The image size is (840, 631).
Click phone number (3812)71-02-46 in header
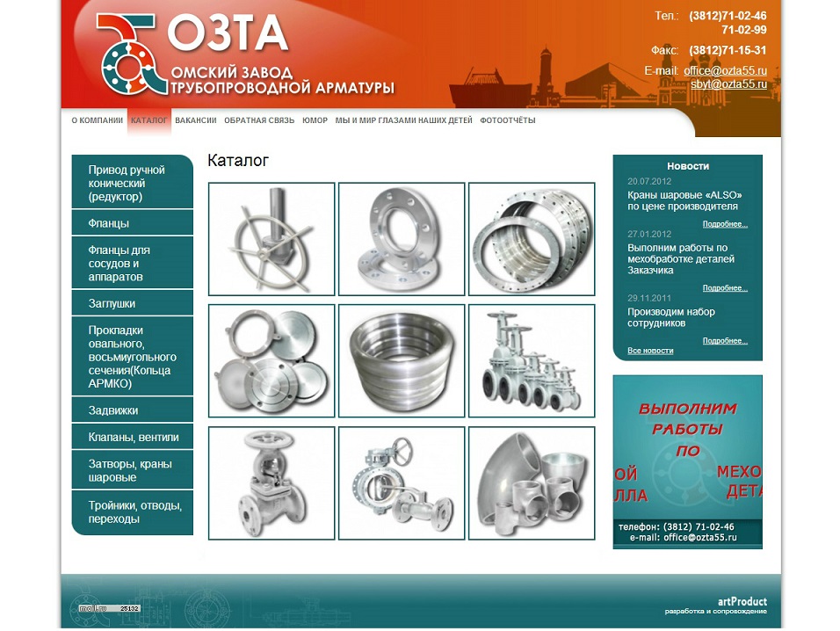[728, 16]
